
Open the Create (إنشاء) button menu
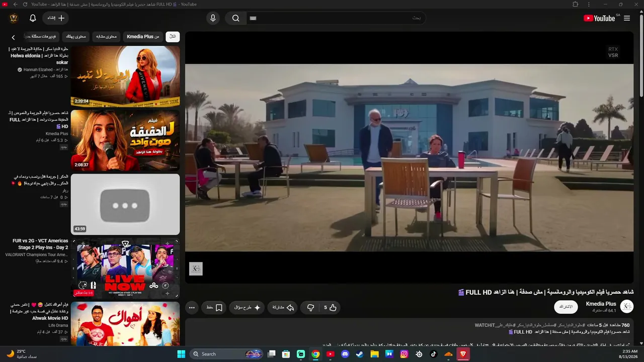tap(56, 18)
